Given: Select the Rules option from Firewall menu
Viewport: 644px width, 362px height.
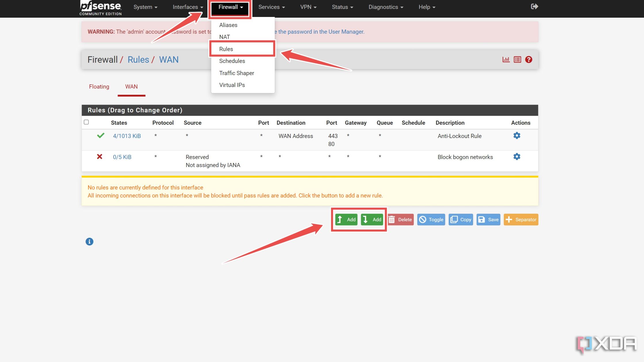Looking at the screenshot, I should [x=226, y=49].
